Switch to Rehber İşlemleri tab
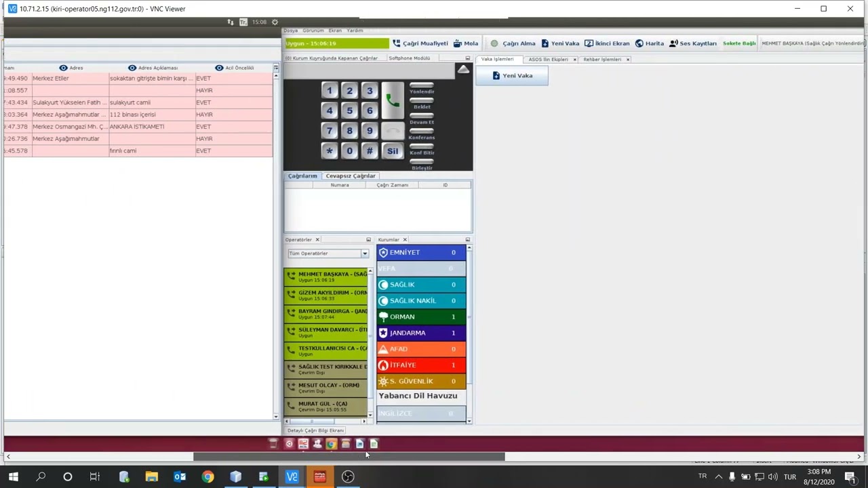This screenshot has width=868, height=488. (x=602, y=59)
